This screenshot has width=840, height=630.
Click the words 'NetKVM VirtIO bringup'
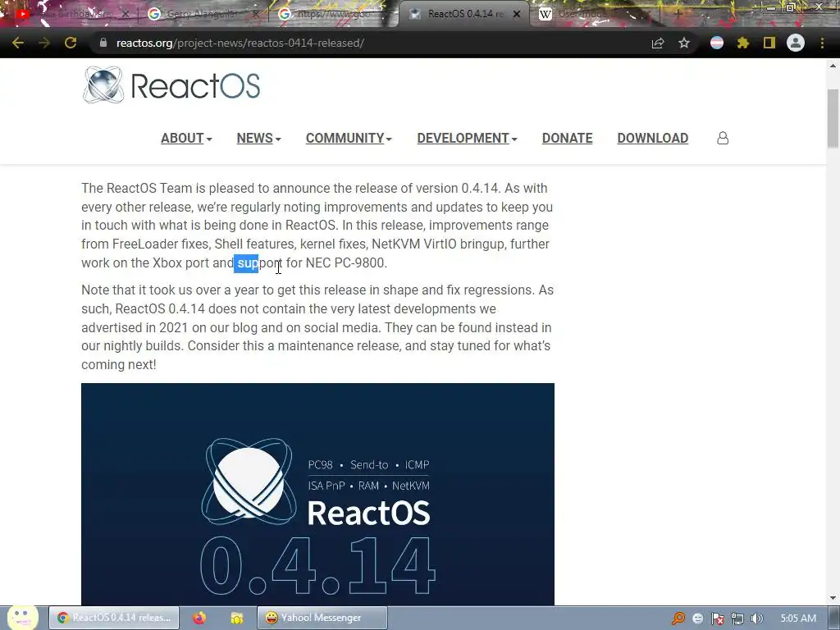pos(438,244)
